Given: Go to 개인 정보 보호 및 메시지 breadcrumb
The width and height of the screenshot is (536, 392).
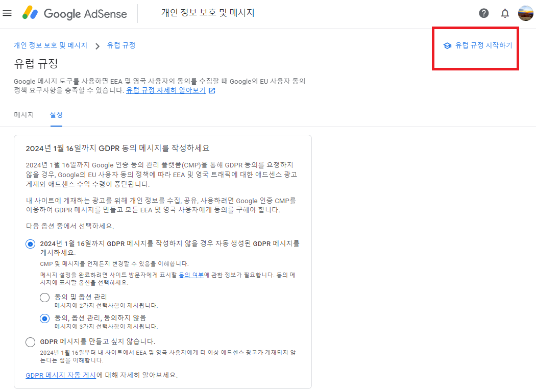Looking at the screenshot, I should click(51, 45).
